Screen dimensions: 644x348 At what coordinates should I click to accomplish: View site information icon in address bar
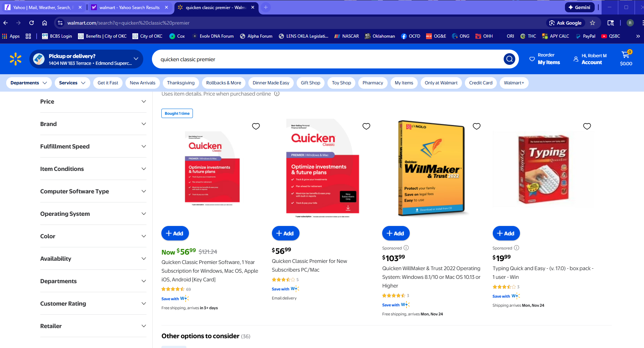pyautogui.click(x=60, y=23)
